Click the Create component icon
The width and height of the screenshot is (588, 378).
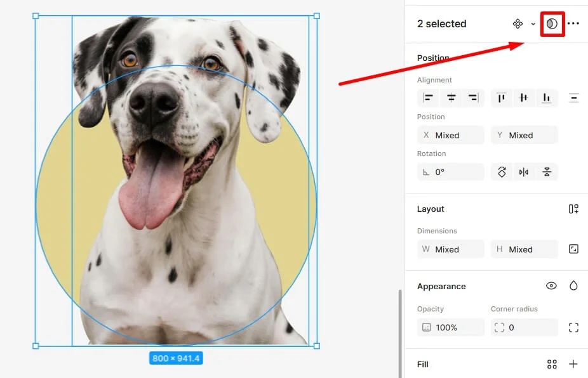click(518, 24)
